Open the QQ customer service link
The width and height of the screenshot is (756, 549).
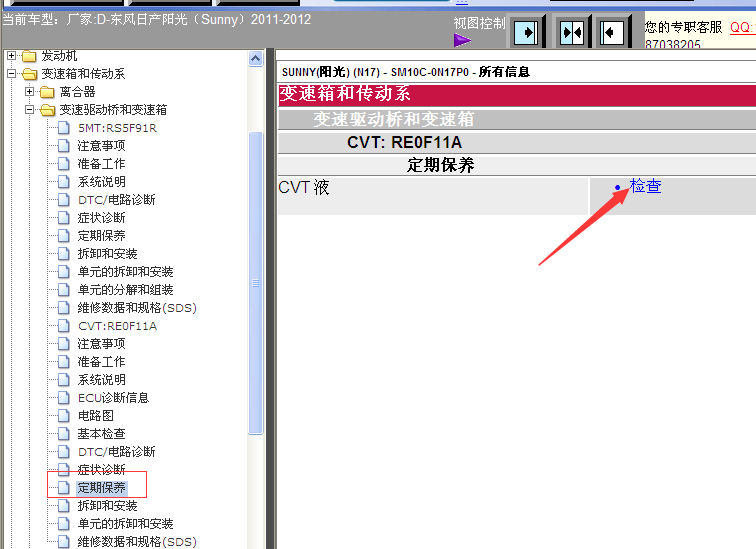(x=742, y=27)
